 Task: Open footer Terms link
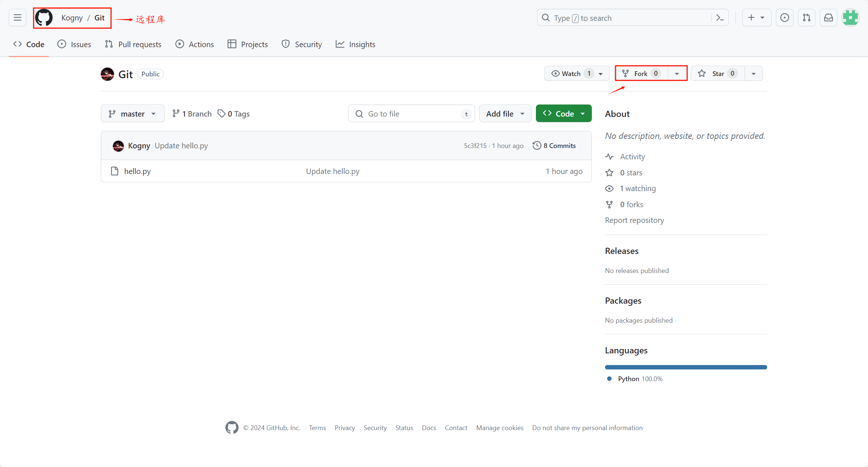tap(317, 428)
